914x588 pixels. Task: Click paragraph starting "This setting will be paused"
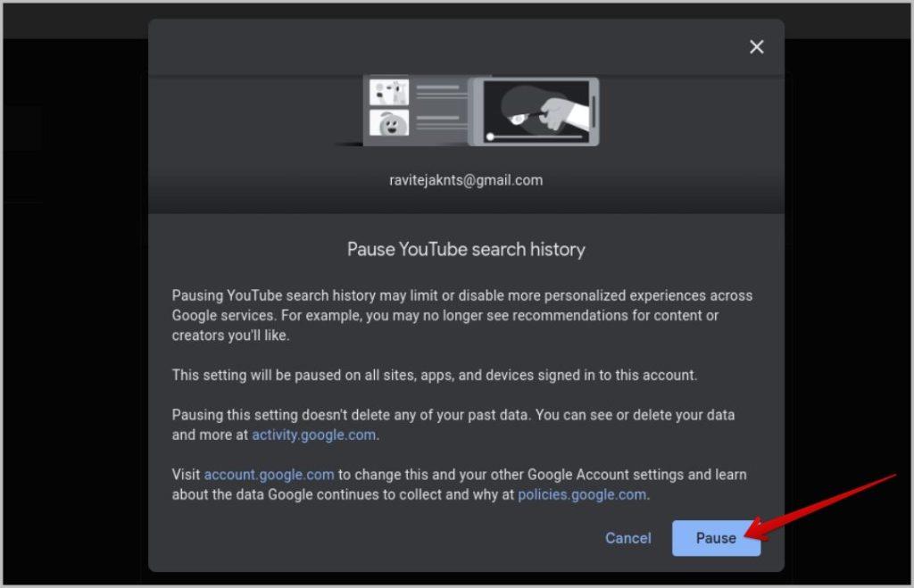[435, 375]
